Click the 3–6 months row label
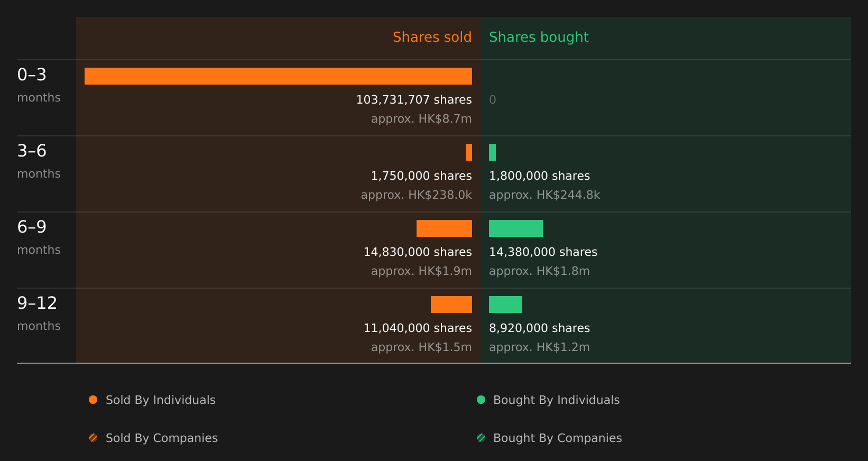Screen dimensions: 868x461 [39, 161]
